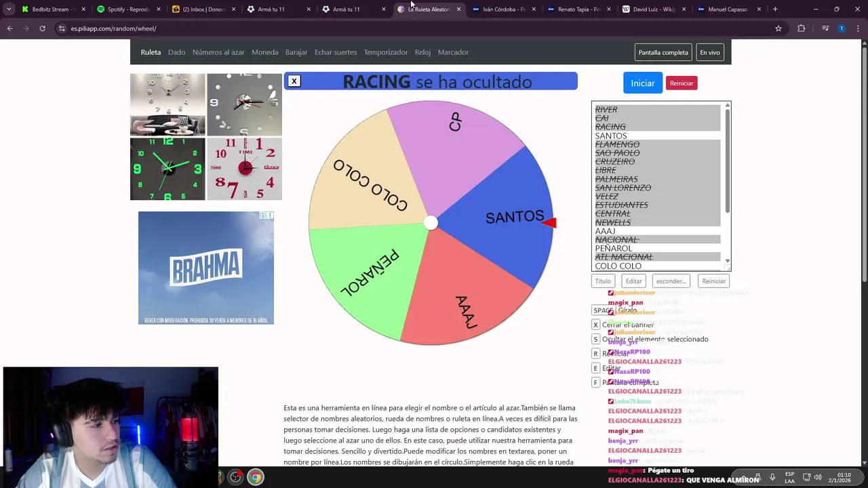Click name list scroll up arrow

click(728, 105)
